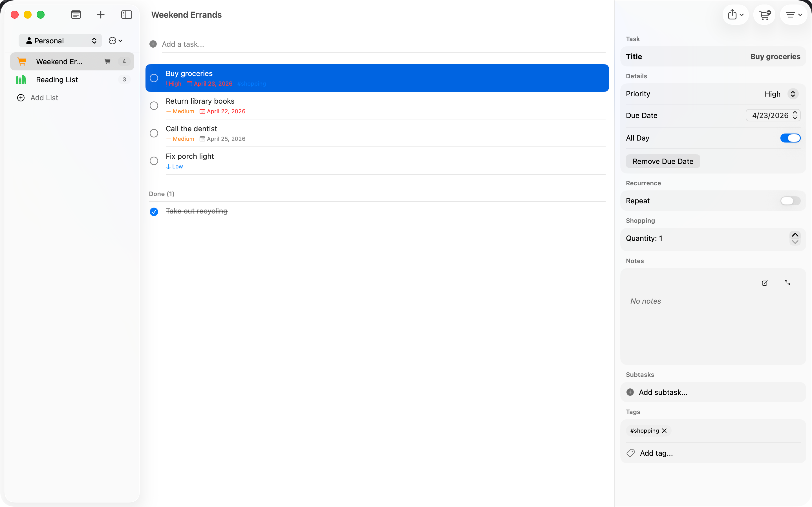Click the shopping cart icon with badge
The height and width of the screenshot is (507, 812).
764,15
